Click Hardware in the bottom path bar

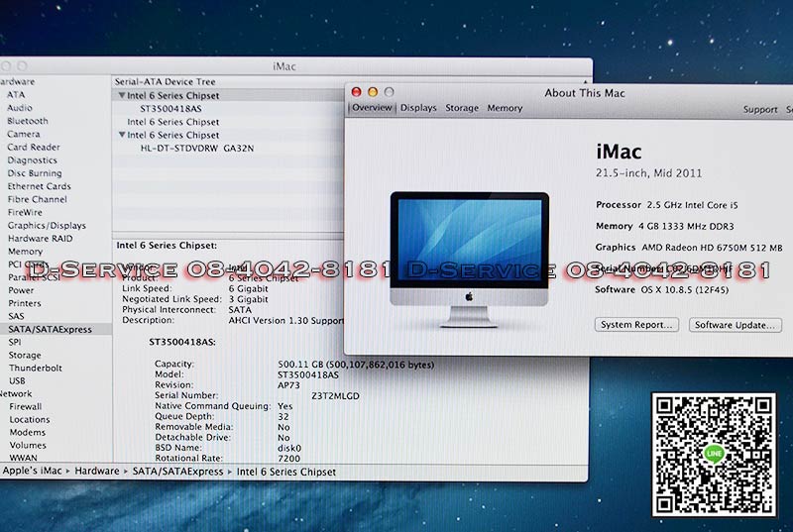pos(96,472)
